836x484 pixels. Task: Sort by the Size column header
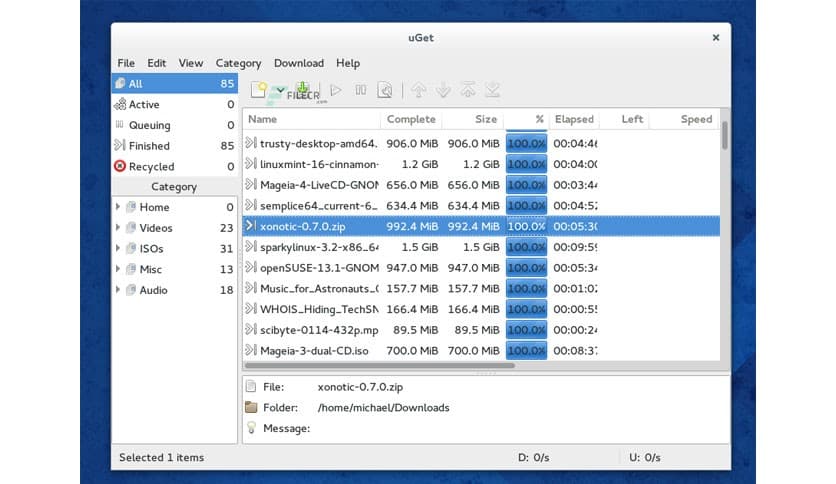[473, 119]
